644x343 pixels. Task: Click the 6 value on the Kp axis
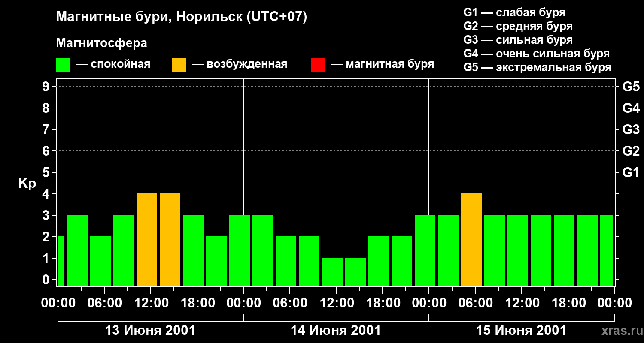[x=47, y=151]
